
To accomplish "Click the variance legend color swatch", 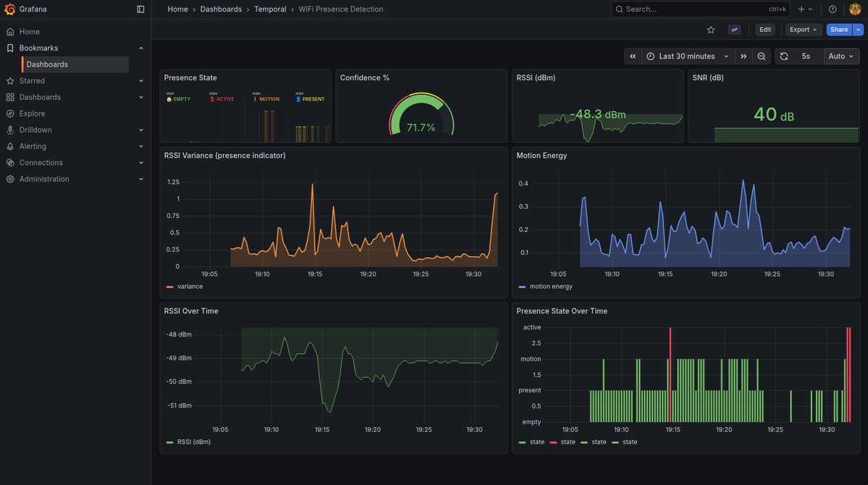I will (x=170, y=287).
